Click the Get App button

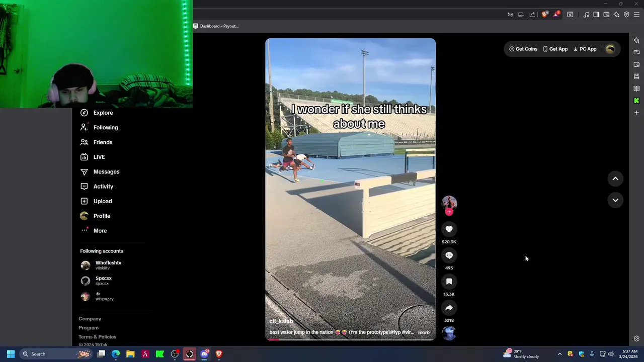pos(555,49)
